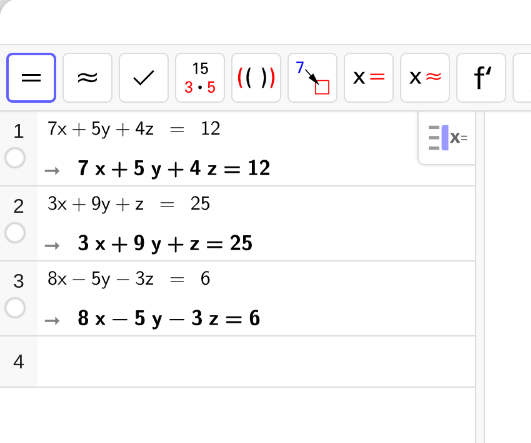Click the input 7x + 5y + 4z = 12
Screen dimensions: 531x443
[134, 129]
